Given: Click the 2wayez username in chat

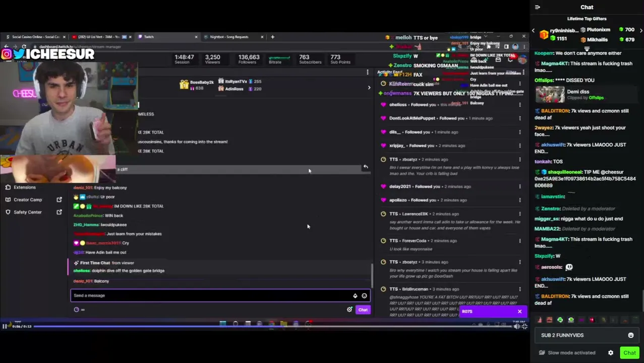Looking at the screenshot, I should click(x=544, y=128).
